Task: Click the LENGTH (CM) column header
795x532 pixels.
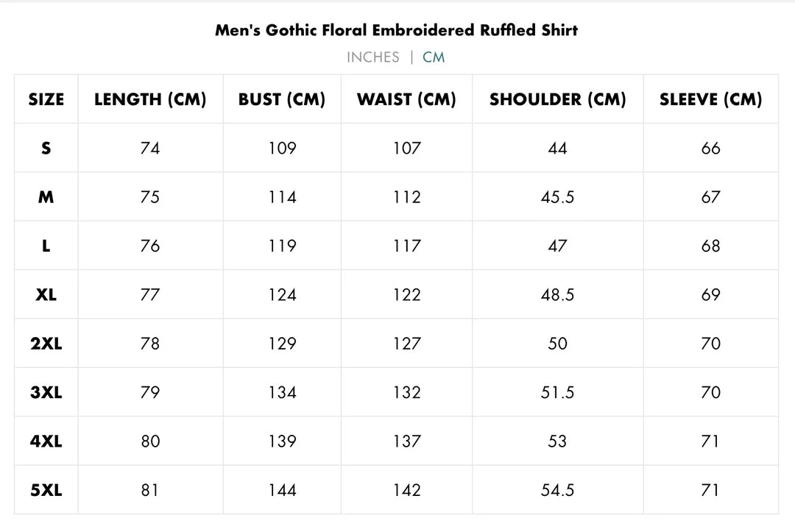Action: [150, 99]
